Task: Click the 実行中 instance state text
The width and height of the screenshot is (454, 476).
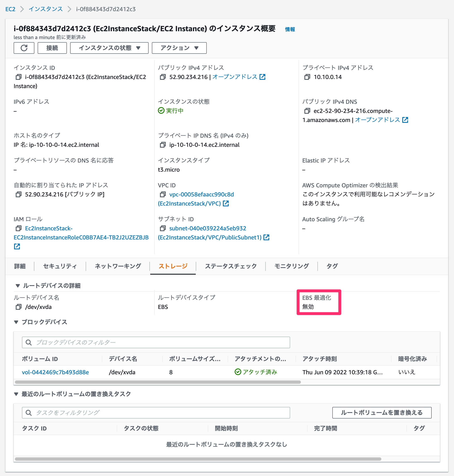Action: (x=174, y=111)
